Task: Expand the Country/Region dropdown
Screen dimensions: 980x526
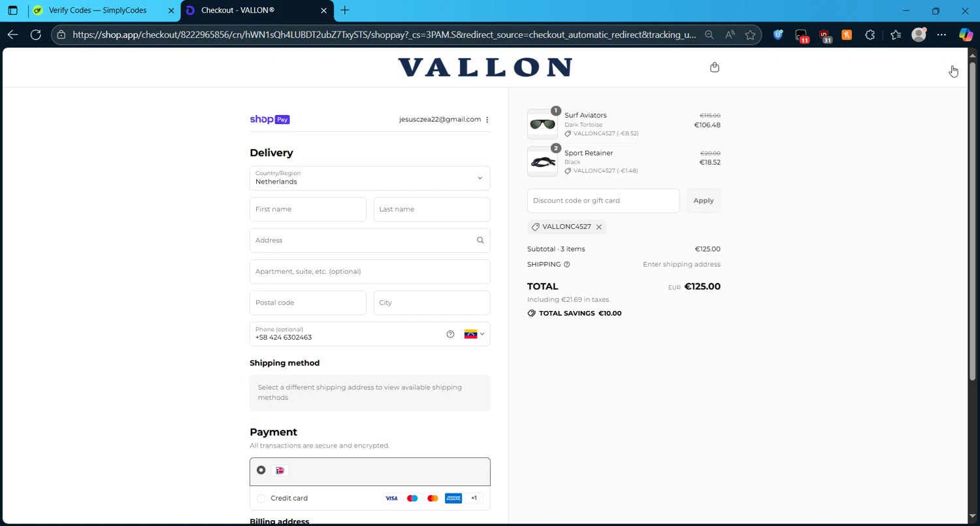Action: pyautogui.click(x=370, y=178)
